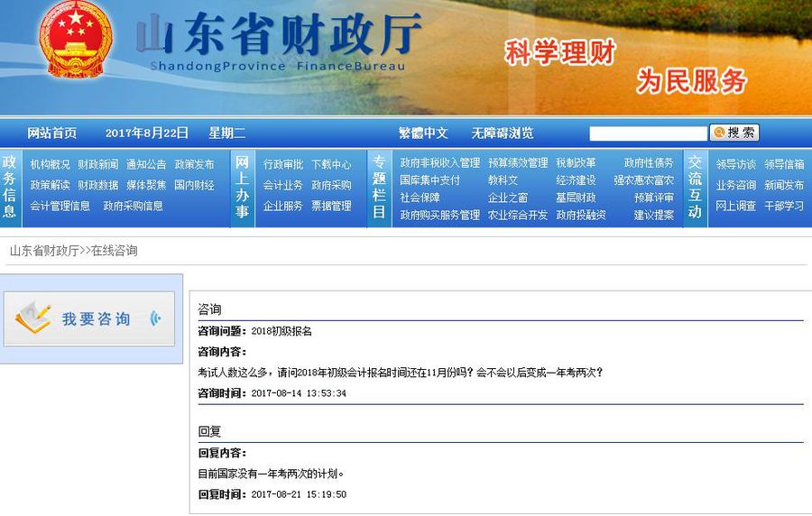Open 下载中心 download center

coord(331,164)
